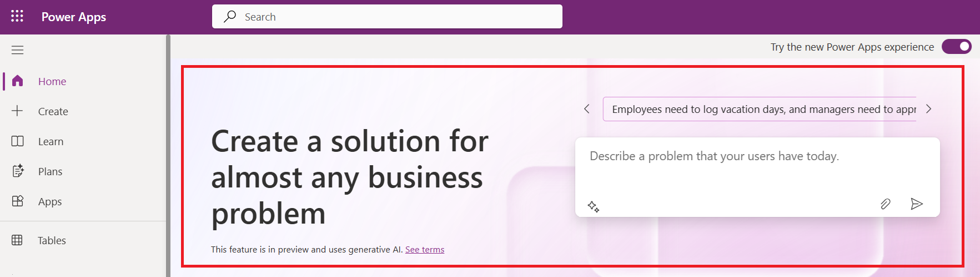
Task: Select the vacation days suggestion prompt
Action: [x=760, y=110]
